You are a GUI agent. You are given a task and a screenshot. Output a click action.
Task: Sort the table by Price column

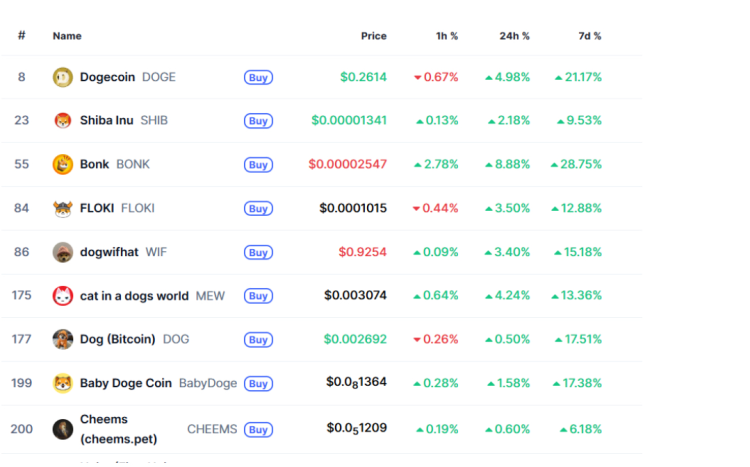pyautogui.click(x=373, y=36)
